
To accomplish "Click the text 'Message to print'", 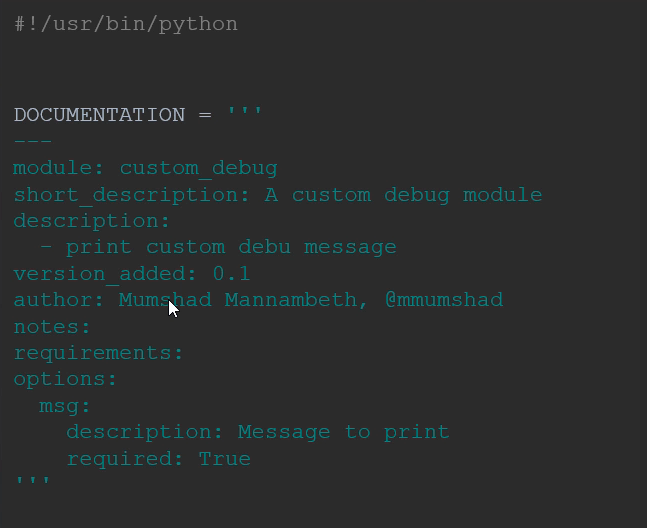I will pos(344,433).
